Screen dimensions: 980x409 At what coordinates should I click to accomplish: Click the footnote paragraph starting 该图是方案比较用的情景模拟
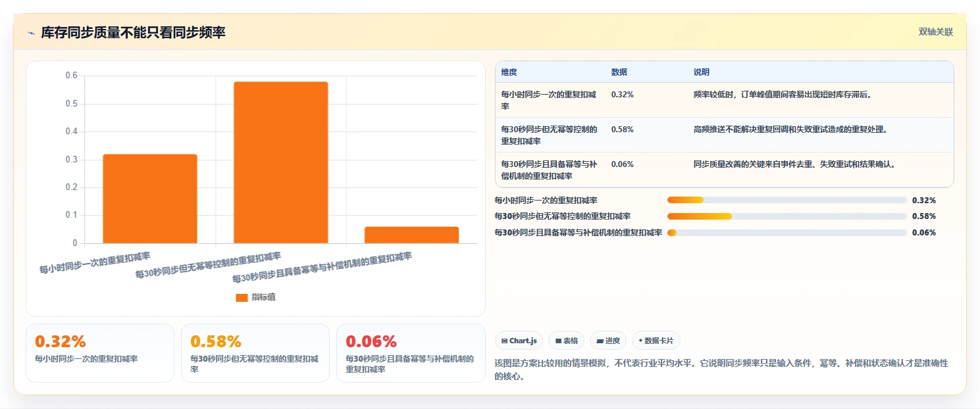click(721, 370)
